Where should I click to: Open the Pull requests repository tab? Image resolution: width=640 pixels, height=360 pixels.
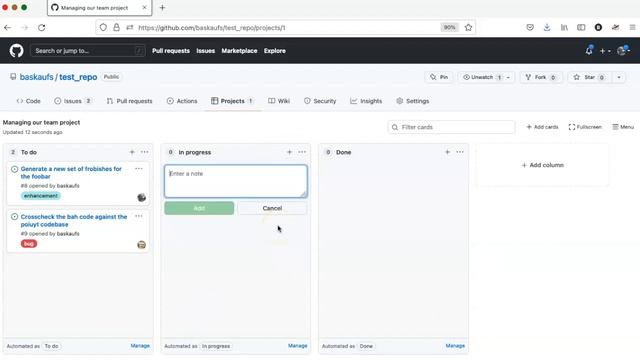pyautogui.click(x=129, y=101)
